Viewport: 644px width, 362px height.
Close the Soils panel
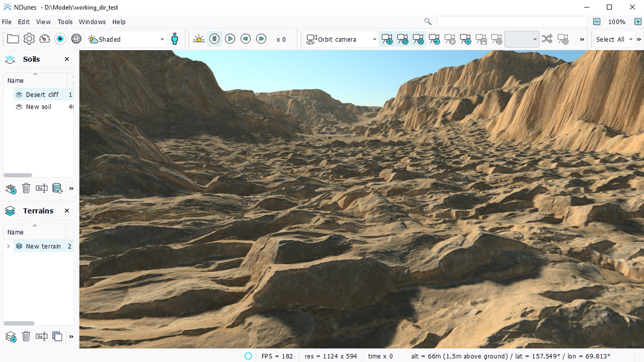tap(67, 59)
